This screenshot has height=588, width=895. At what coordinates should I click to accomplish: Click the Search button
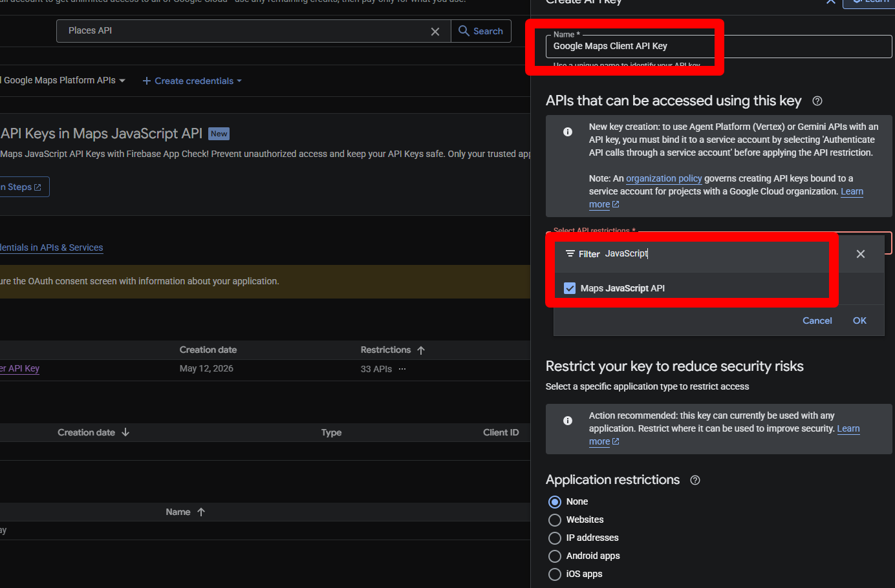point(481,31)
